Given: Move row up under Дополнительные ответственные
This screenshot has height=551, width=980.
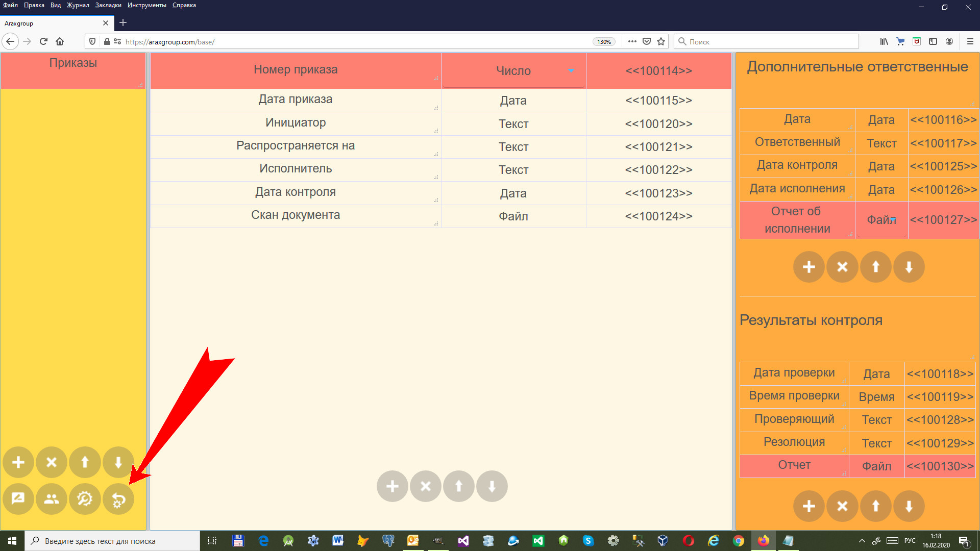Looking at the screenshot, I should [x=875, y=267].
